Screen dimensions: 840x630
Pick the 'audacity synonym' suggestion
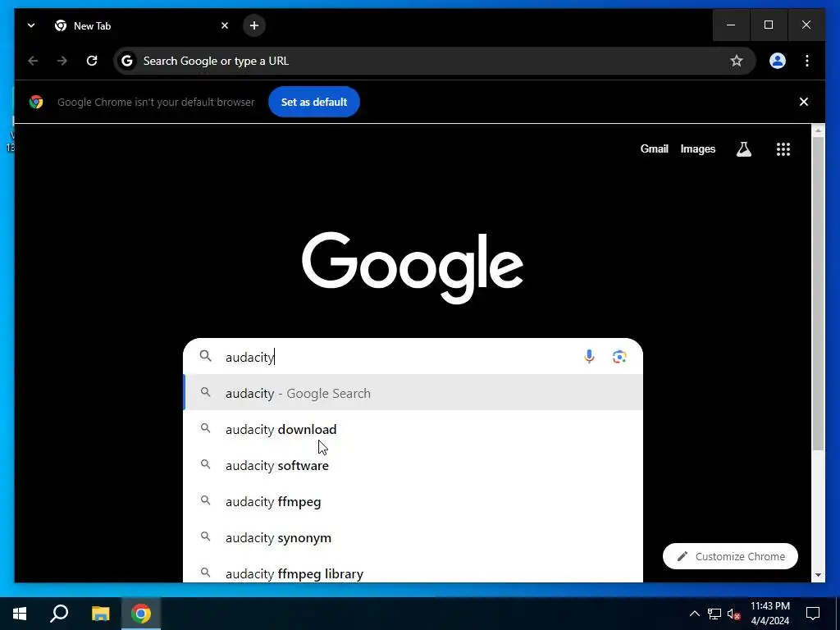pos(413,537)
